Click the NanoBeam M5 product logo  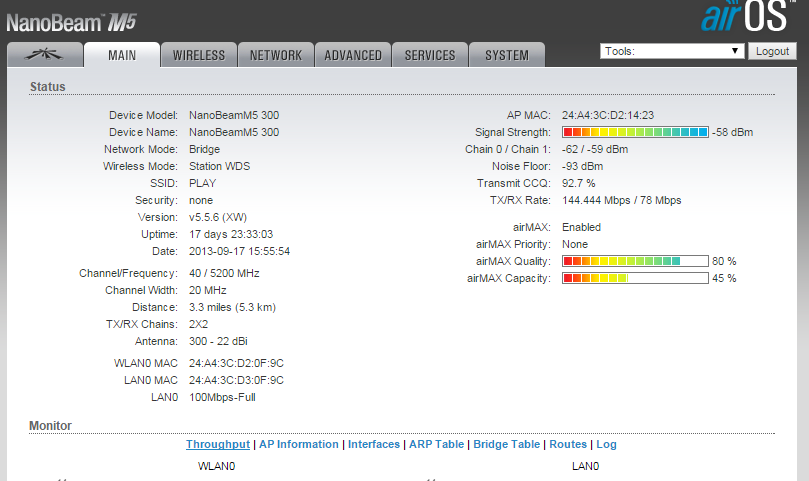click(x=71, y=23)
